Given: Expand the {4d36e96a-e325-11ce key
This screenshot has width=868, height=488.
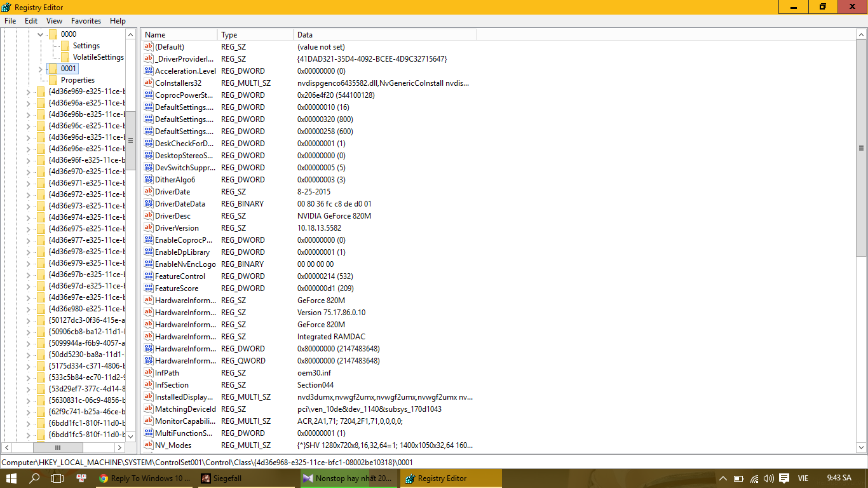Looking at the screenshot, I should 29,103.
